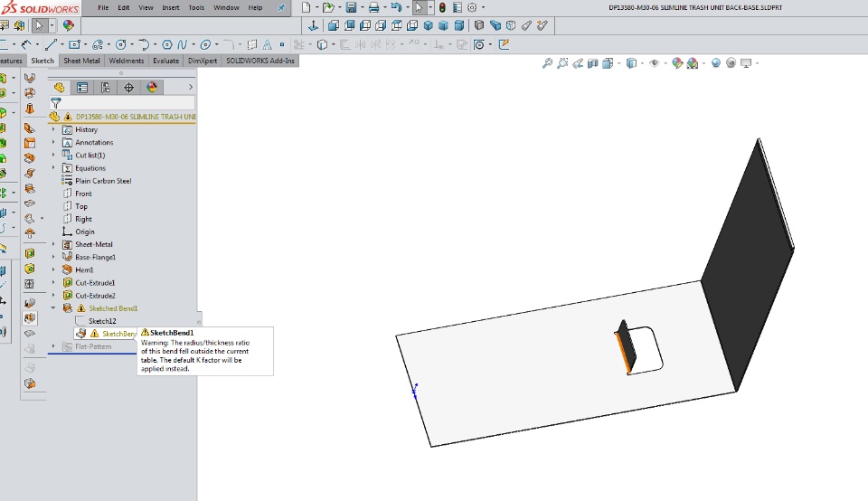868x501 pixels.
Task: Collapse the Sketched Bend1 feature node
Action: [53, 308]
